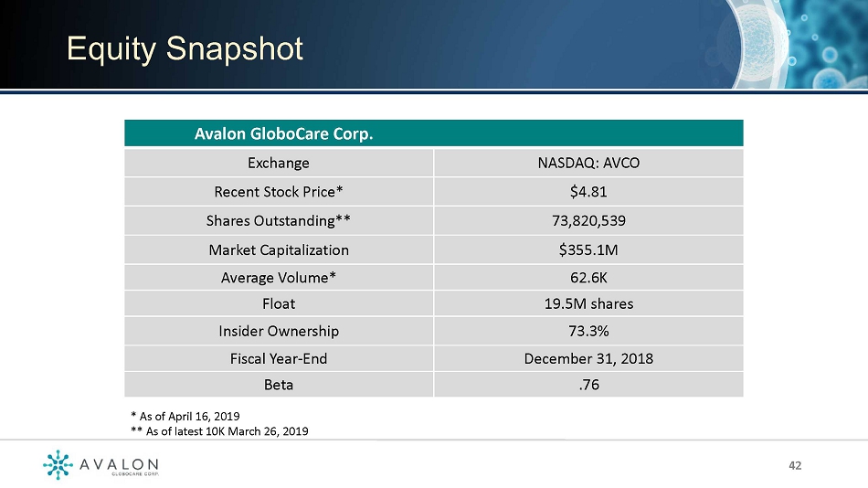Click the Avalon GloboCare Corp. table header
The image size is (868, 488).
[x=284, y=134]
